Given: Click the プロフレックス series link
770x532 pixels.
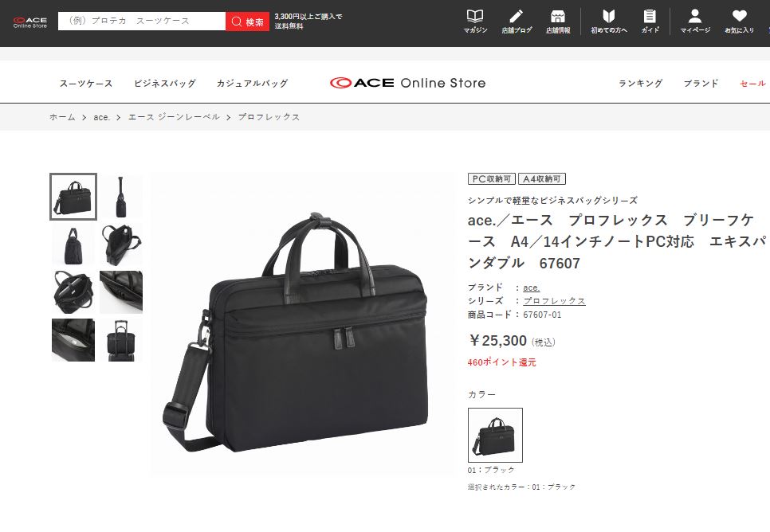Looking at the screenshot, I should pos(554,301).
